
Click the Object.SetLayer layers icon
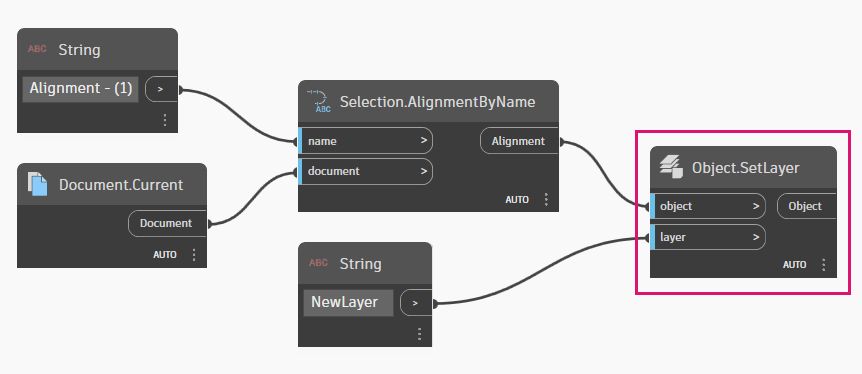[x=671, y=168]
